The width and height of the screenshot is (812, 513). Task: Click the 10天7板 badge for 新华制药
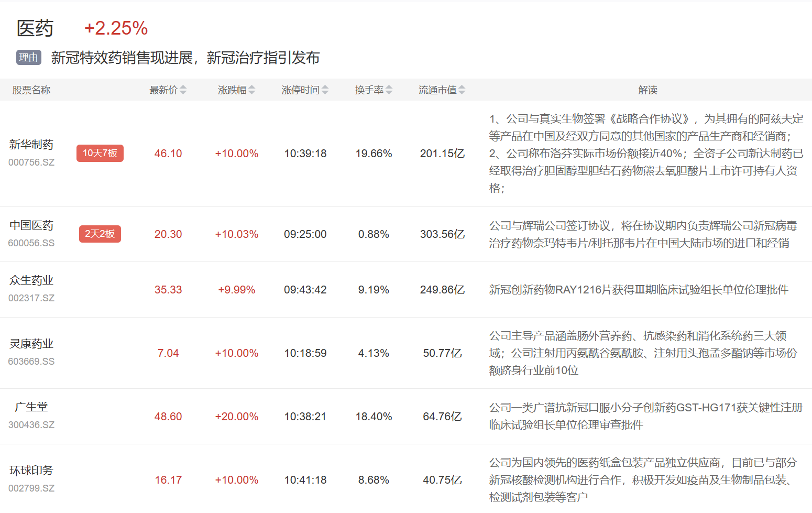pyautogui.click(x=100, y=153)
